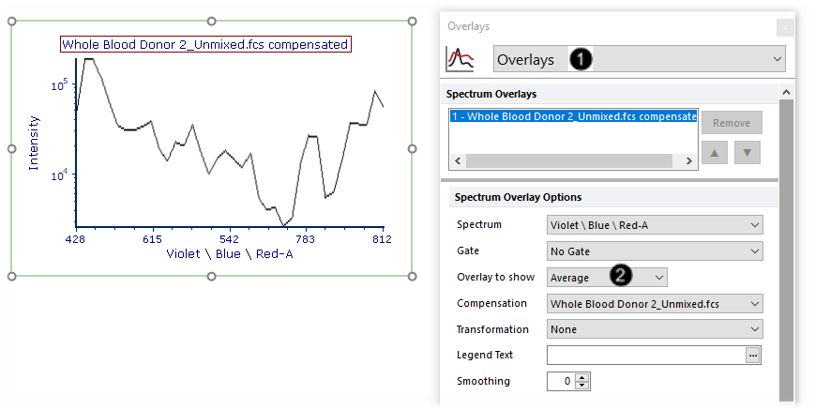Open the Transformation dropdown set to None
Image resolution: width=815 pixels, height=410 pixels.
655,329
